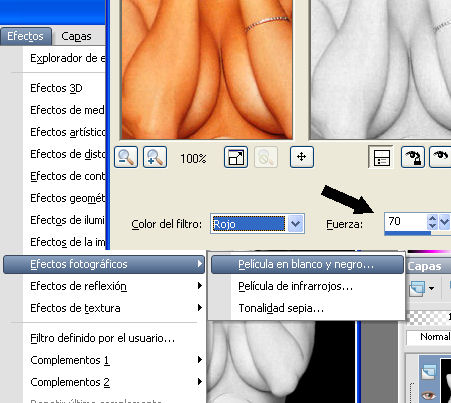Open the new layer icon dropdown arrow

coord(432,288)
